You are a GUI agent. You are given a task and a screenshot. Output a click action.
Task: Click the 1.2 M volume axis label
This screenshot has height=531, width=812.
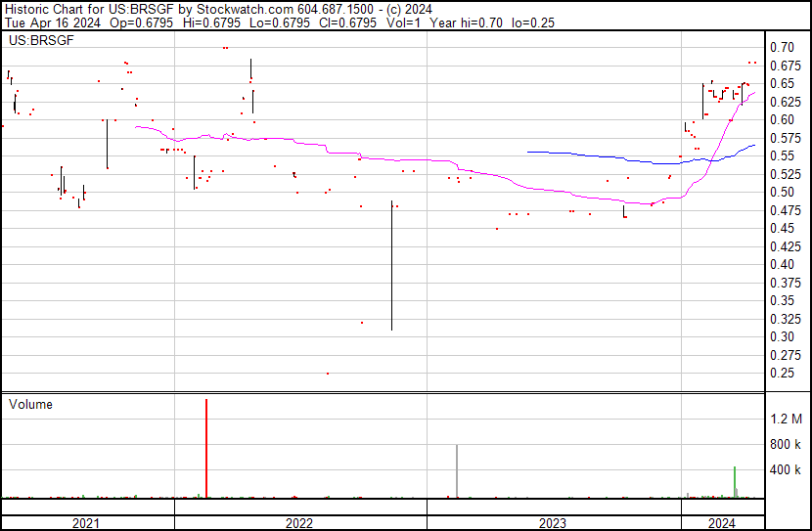(x=786, y=419)
